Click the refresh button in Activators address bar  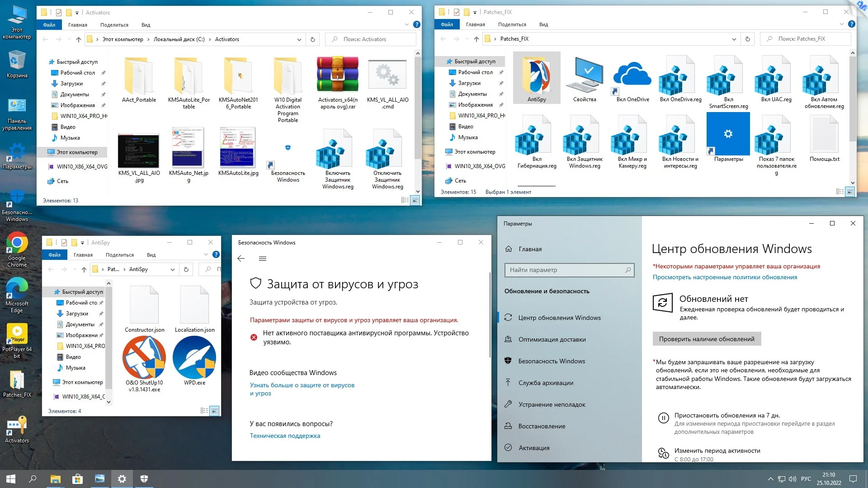312,40
